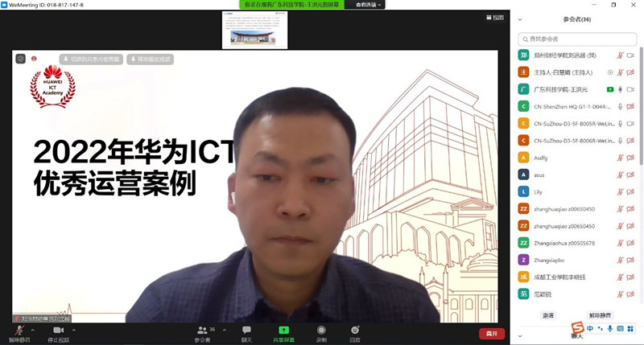The image size is (644, 345).
Task: Click the Participants (36) panel header
Action: click(576, 19)
